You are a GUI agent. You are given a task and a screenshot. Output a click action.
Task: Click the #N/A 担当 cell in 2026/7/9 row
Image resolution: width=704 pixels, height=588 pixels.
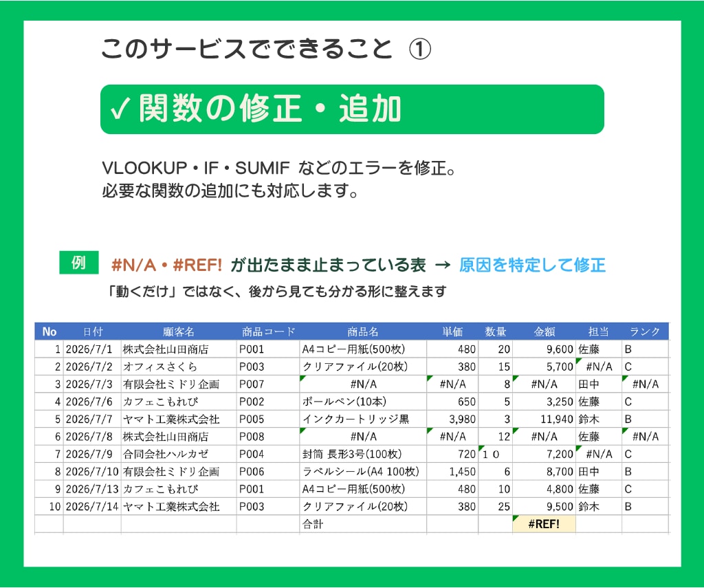point(599,454)
